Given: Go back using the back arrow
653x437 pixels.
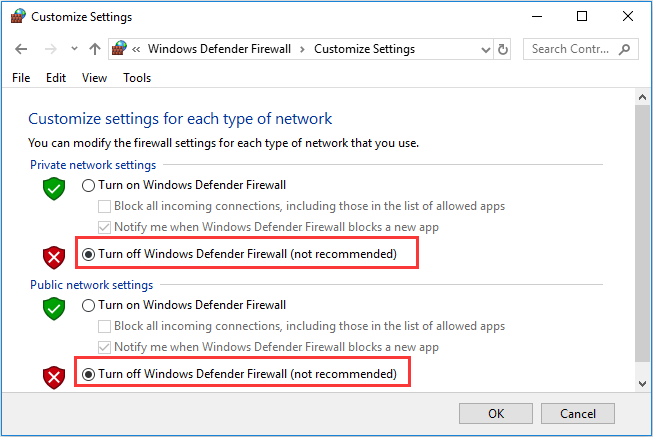Looking at the screenshot, I should [21, 49].
